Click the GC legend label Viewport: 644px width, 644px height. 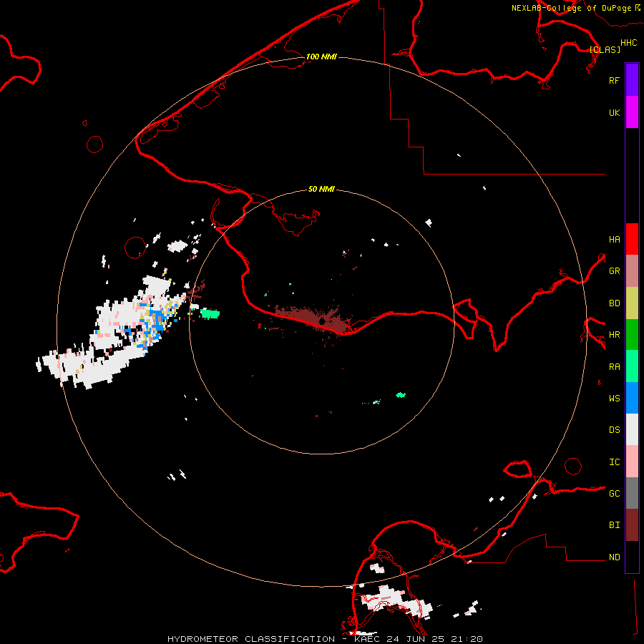pyautogui.click(x=615, y=494)
